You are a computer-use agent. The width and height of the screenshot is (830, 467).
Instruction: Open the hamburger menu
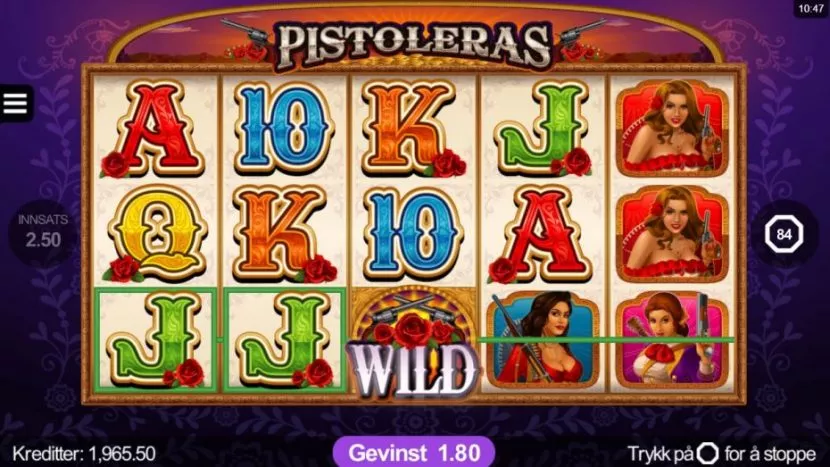click(15, 103)
